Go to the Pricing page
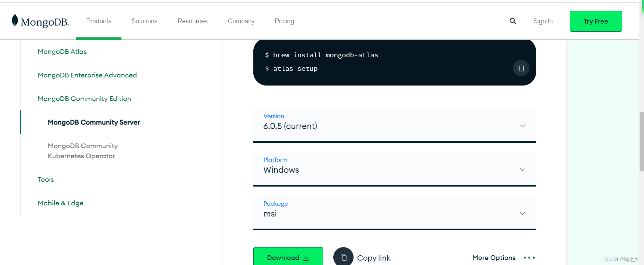This screenshot has width=644, height=265. pos(284,21)
